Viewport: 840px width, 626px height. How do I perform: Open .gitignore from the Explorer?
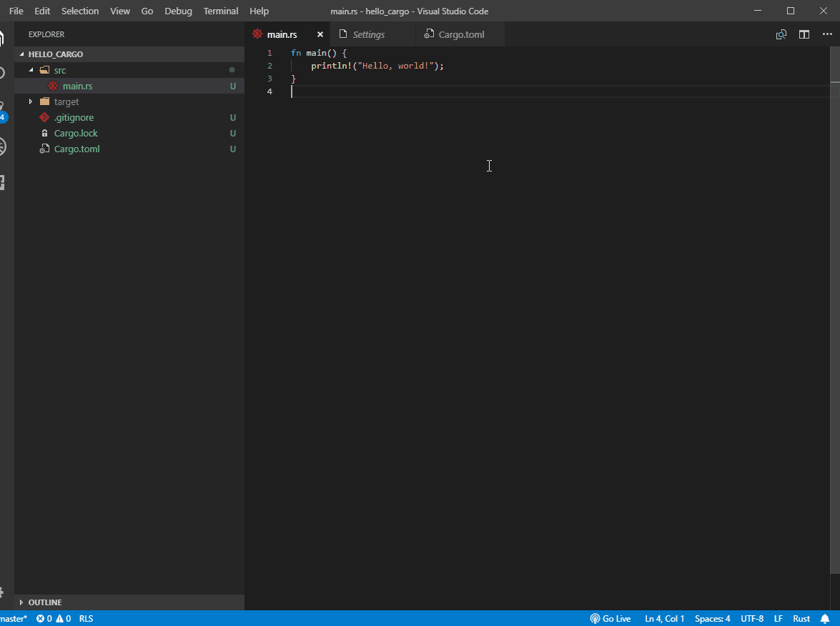click(129, 117)
